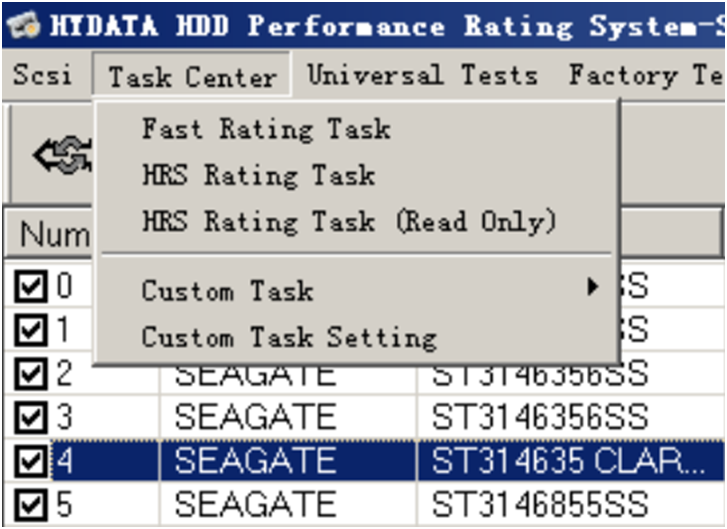Viewport: 727px width, 529px height.
Task: Click the HYDATA app icon in title bar
Action: pos(24,25)
